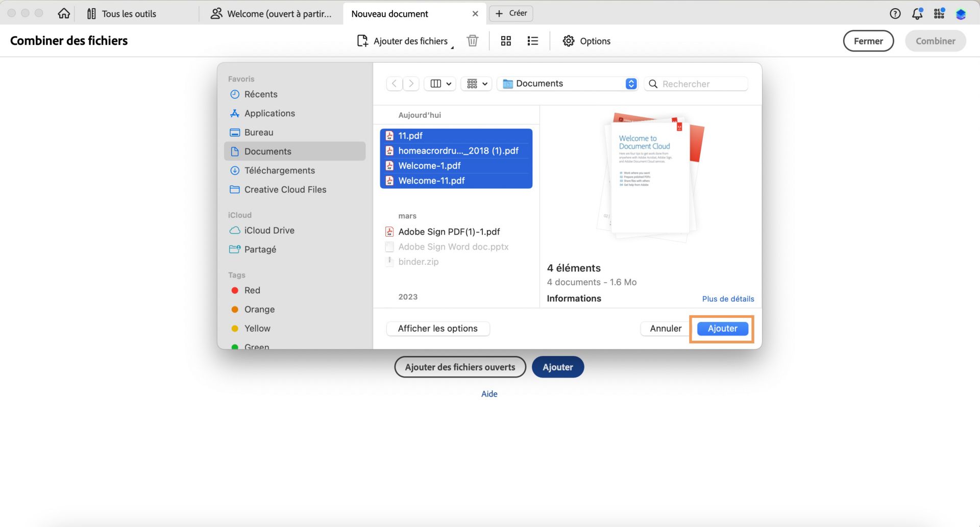Click the Options gear icon
The height and width of the screenshot is (527, 980).
pos(569,41)
